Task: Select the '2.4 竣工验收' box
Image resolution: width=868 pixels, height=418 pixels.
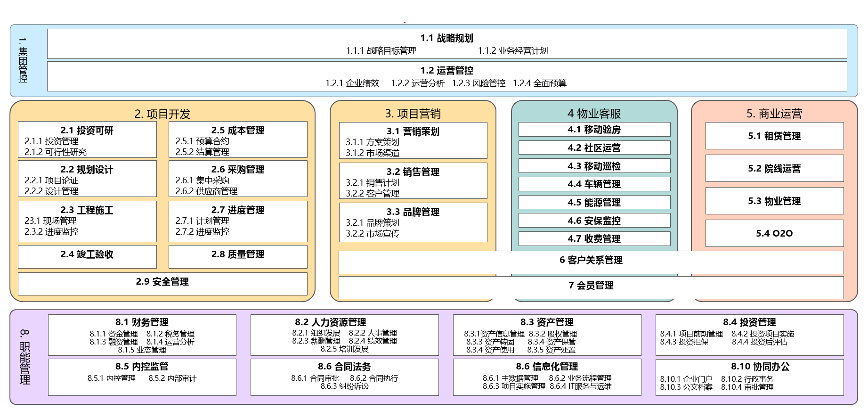Action: coord(87,256)
